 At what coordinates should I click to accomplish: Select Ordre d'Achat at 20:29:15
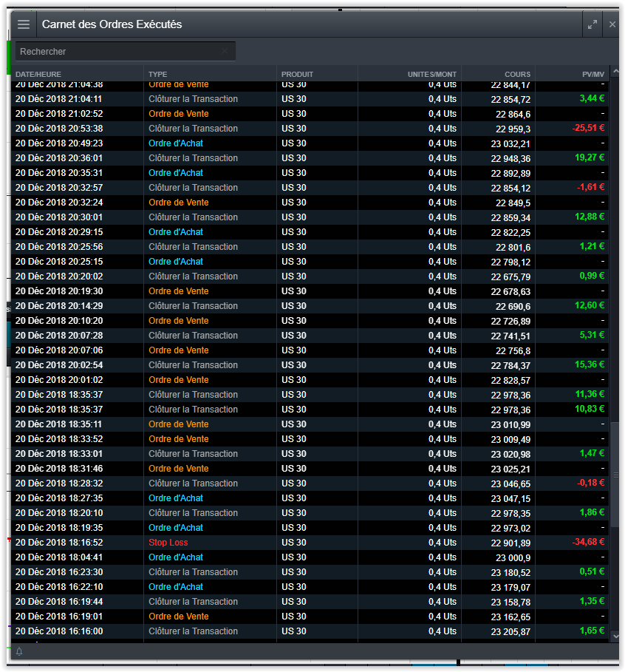click(176, 232)
